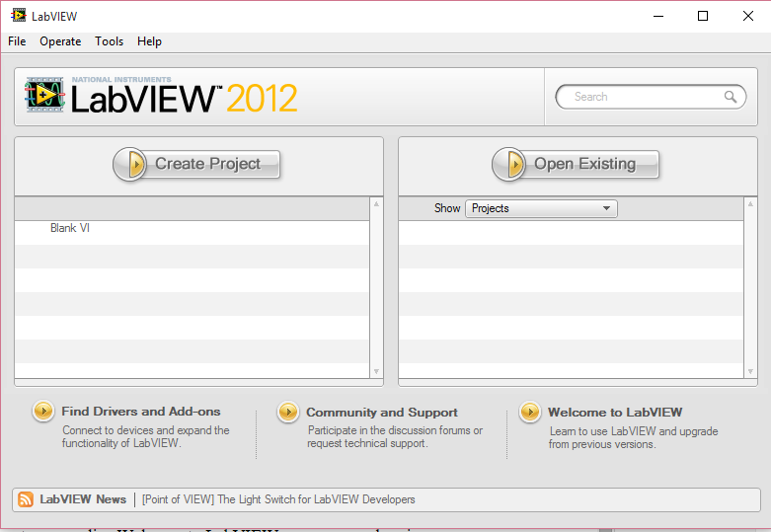
Task: Maximize the LabVIEW window
Action: point(703,16)
